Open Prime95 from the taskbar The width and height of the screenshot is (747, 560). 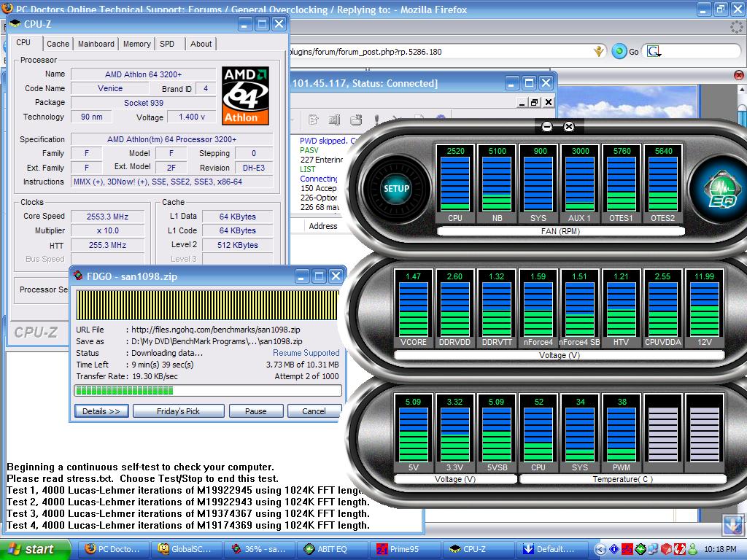[403, 549]
